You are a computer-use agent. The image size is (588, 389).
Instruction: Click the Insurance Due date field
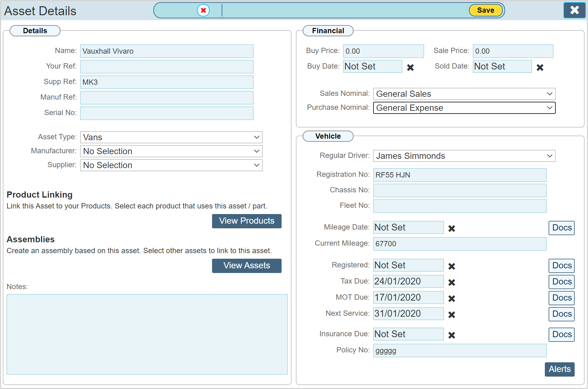point(408,334)
